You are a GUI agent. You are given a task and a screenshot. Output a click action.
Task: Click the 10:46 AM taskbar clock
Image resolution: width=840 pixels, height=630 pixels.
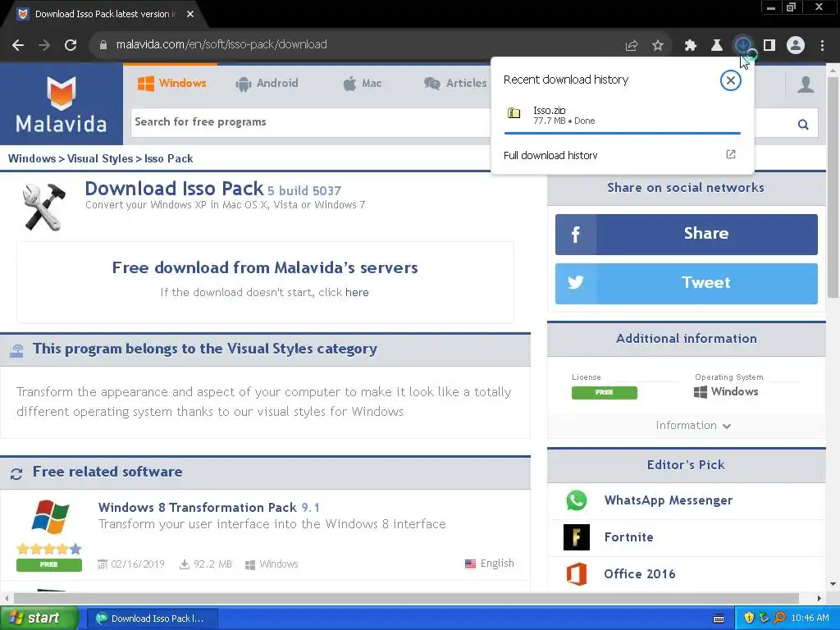tap(810, 619)
